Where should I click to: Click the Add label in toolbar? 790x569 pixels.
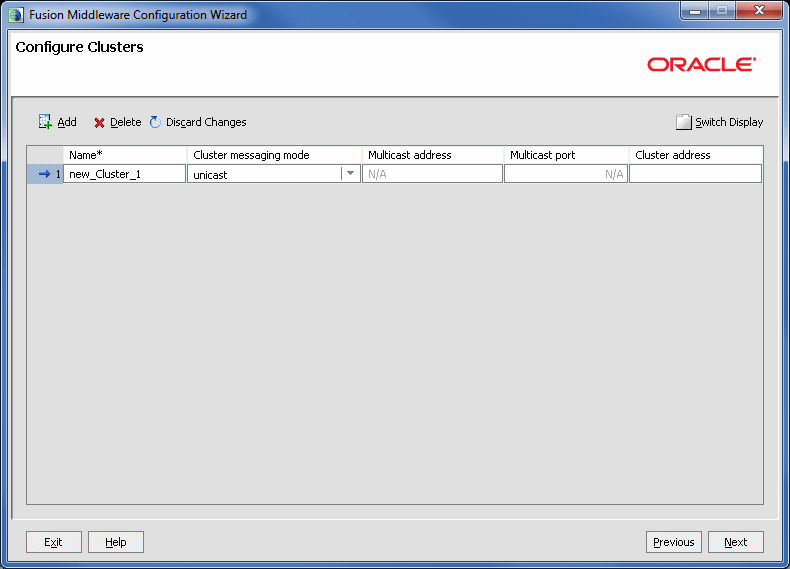point(67,122)
